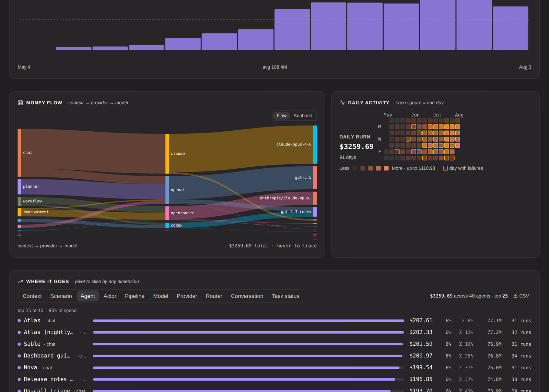Viewport: 549px width, 392px height.
Task: Click the openrouter provider node
Action: [x=167, y=213]
